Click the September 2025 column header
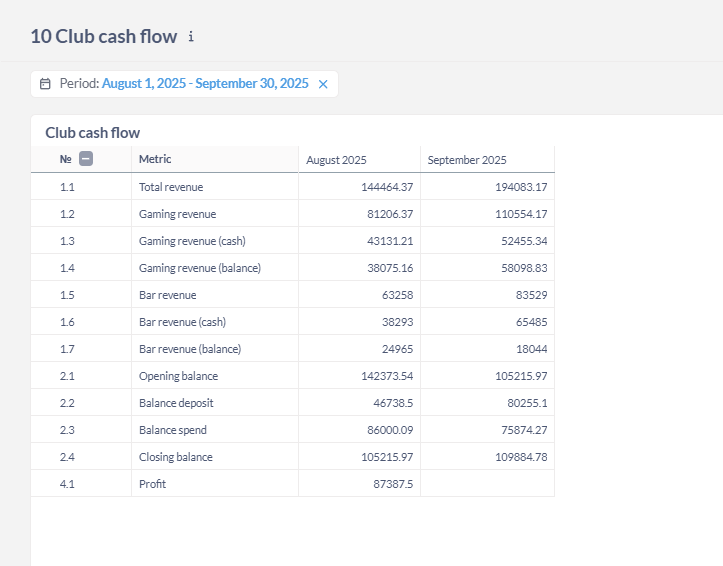The width and height of the screenshot is (723, 566). click(x=467, y=160)
